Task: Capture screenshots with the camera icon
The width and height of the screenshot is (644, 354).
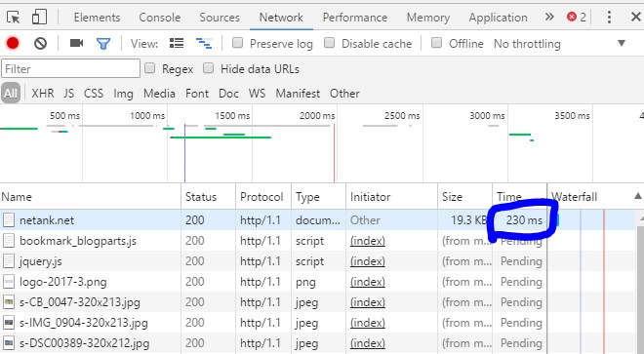Action: (76, 43)
